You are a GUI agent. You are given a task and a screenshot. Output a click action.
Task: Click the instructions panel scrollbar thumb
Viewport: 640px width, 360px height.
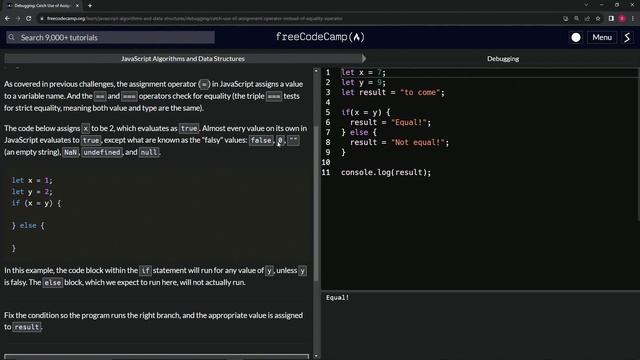(316, 204)
